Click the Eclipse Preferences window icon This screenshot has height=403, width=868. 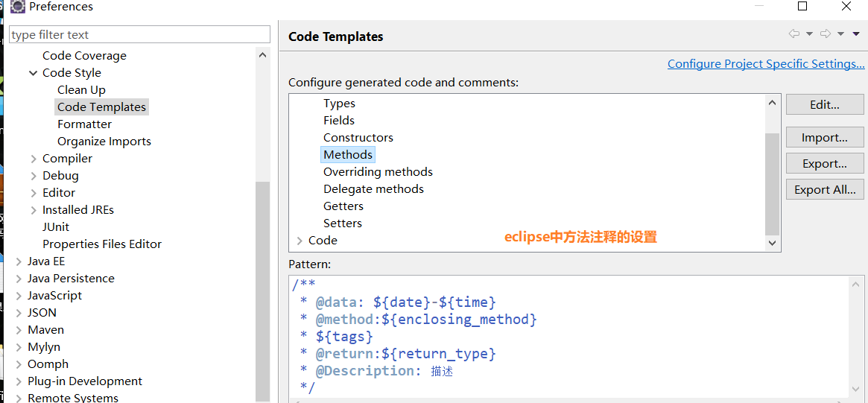point(18,7)
